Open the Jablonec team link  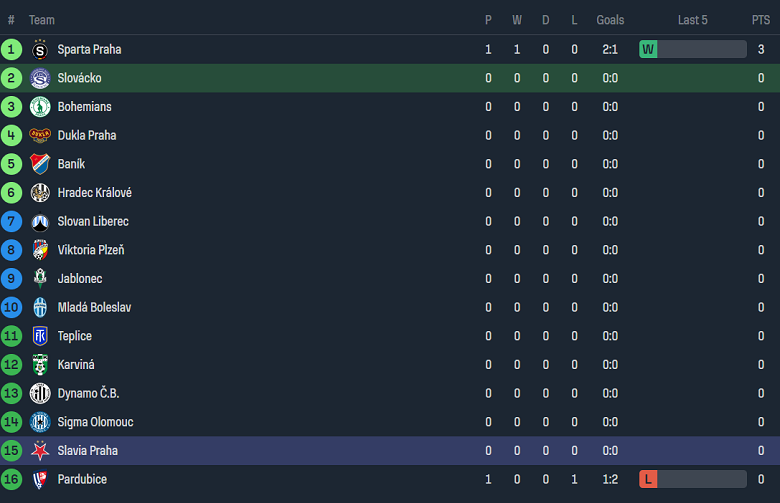(80, 279)
